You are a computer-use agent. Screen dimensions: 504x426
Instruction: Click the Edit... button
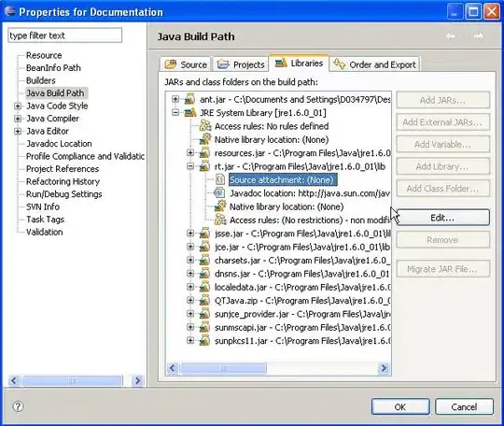click(x=442, y=218)
